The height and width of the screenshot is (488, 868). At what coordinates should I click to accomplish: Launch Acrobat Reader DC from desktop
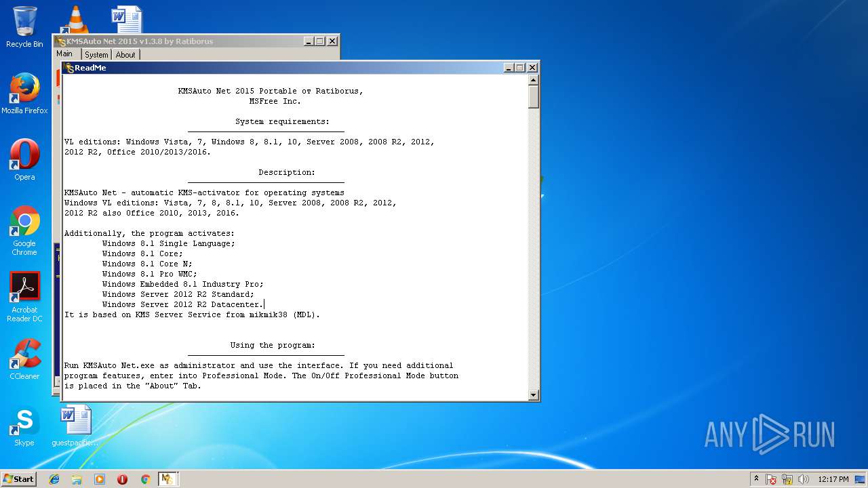tap(24, 297)
